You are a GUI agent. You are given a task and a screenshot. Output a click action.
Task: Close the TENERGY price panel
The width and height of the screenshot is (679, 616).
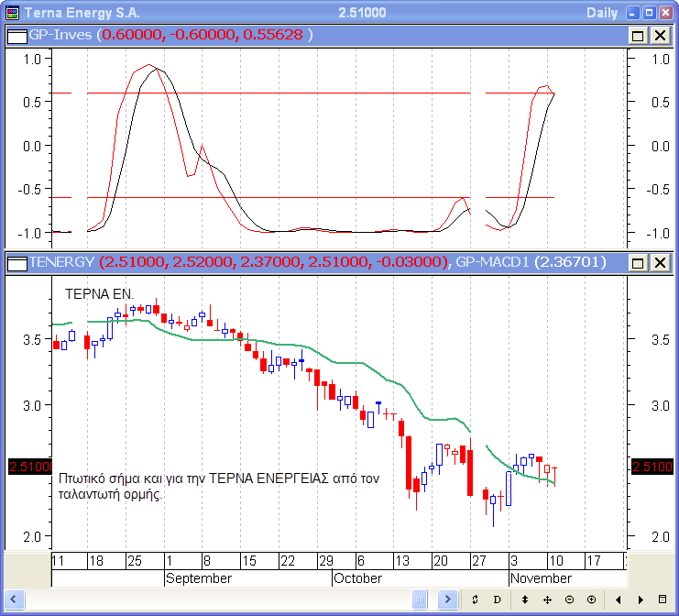click(x=659, y=263)
